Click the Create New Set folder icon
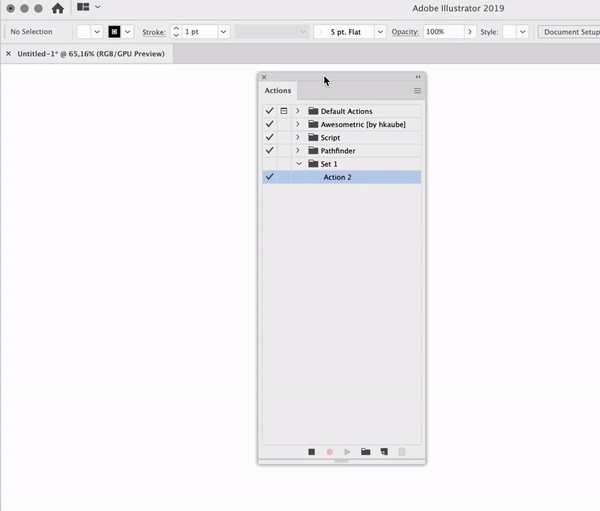Image resolution: width=600 pixels, height=511 pixels. [x=365, y=452]
